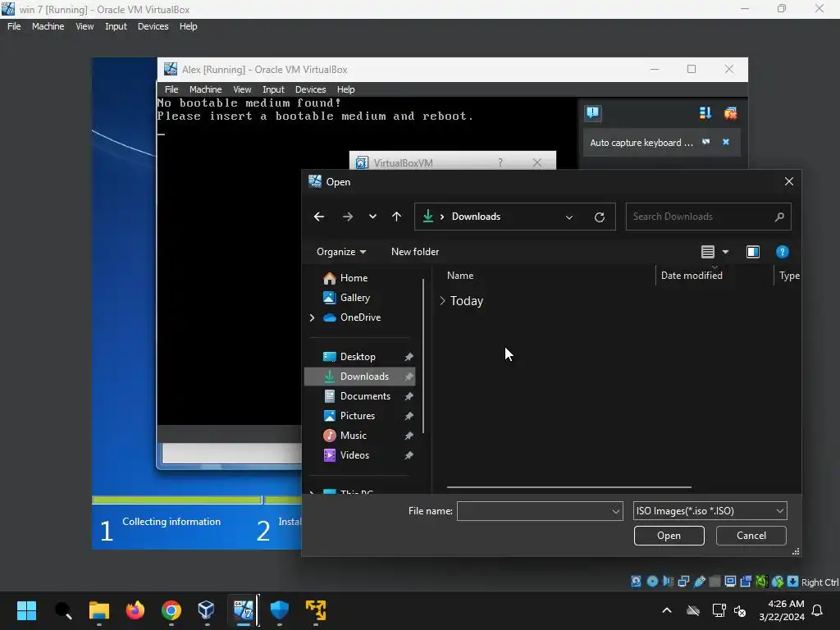Click the search magnifier in Search Downloads
Viewport: 840px width, 630px height.
click(779, 217)
